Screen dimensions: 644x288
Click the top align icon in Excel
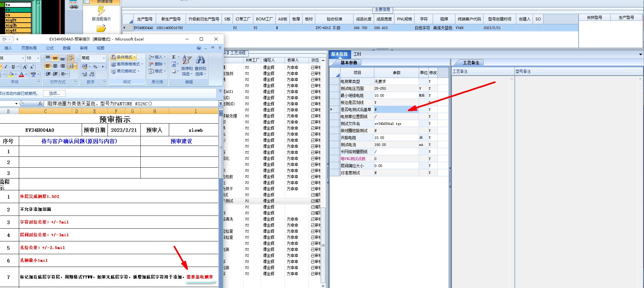click(48, 58)
